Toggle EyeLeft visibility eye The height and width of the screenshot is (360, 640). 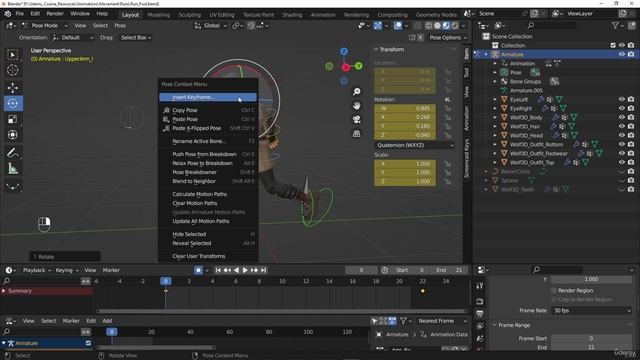(622, 99)
